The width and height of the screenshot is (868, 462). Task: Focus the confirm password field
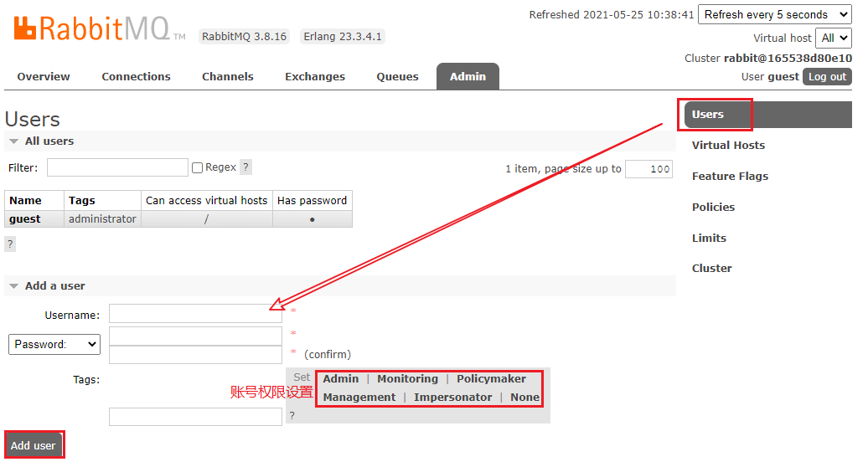click(x=195, y=355)
